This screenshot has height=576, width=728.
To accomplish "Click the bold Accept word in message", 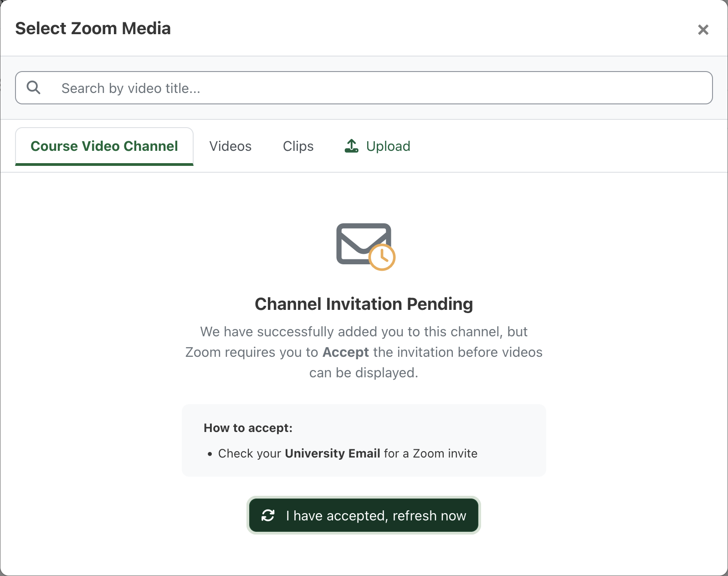I will click(x=345, y=352).
